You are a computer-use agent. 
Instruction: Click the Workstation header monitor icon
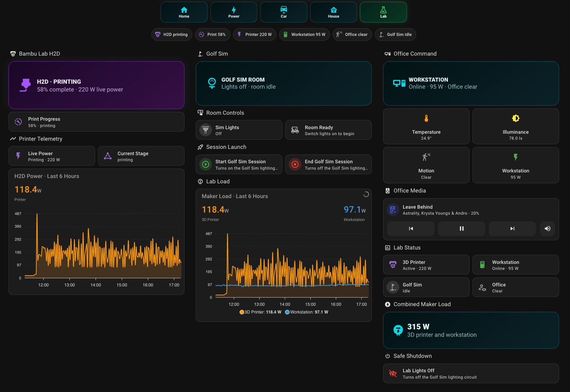click(x=399, y=83)
